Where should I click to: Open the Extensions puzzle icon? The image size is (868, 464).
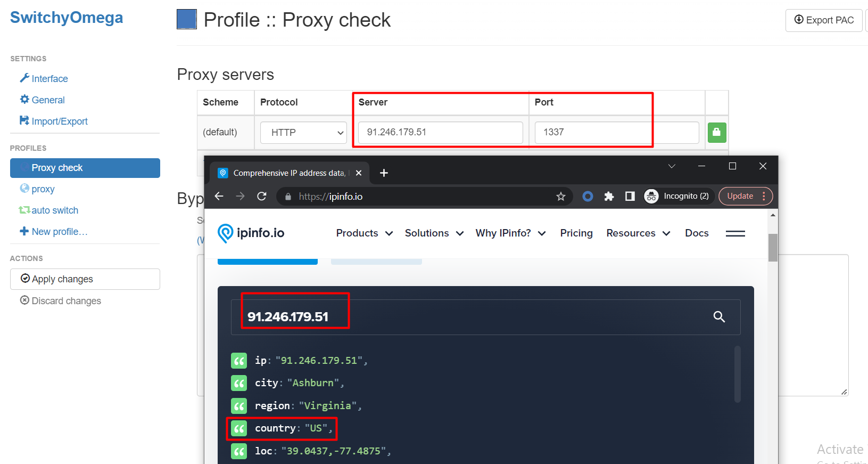pos(609,197)
